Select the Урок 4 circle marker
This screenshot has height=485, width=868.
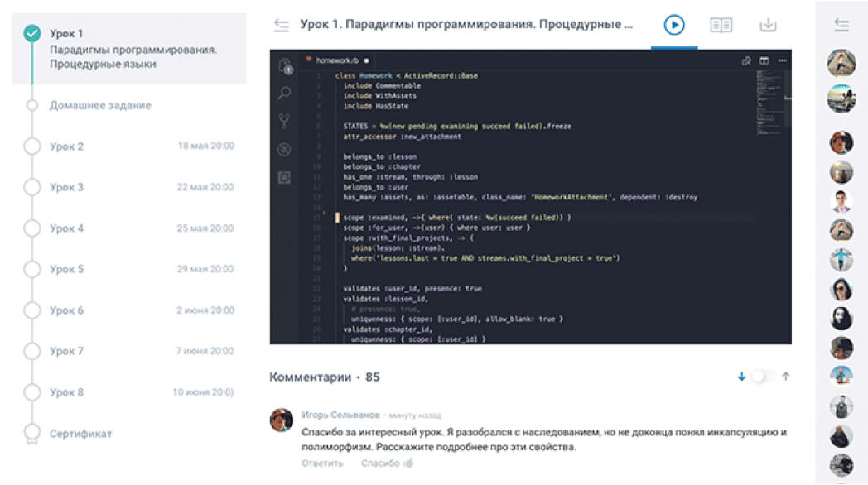coord(32,228)
